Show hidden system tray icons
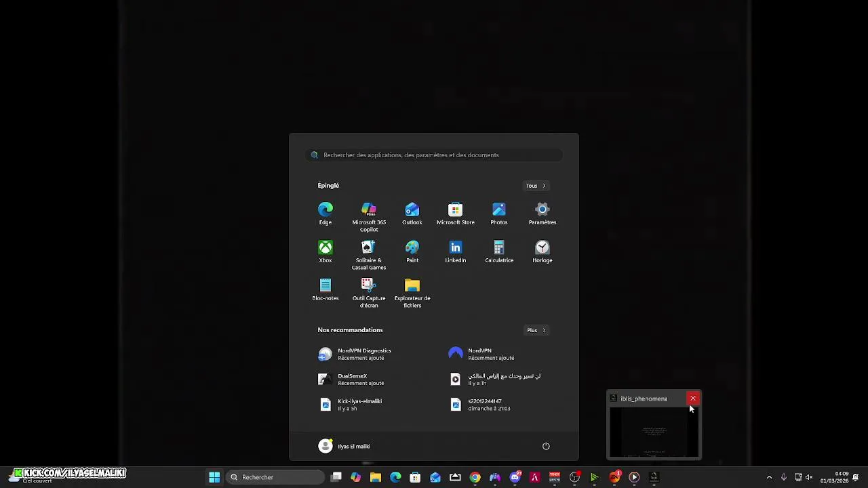Screen dimensions: 868x488 769,477
